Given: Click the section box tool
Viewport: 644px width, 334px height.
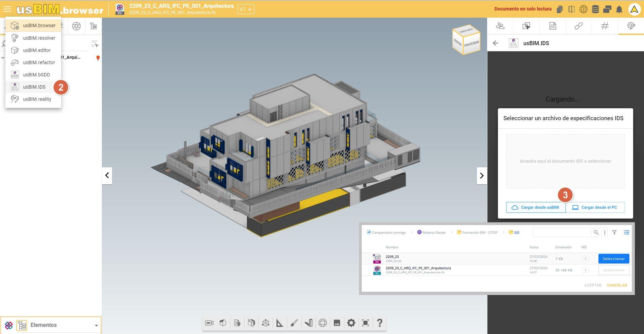Looking at the screenshot, I should [x=251, y=323].
